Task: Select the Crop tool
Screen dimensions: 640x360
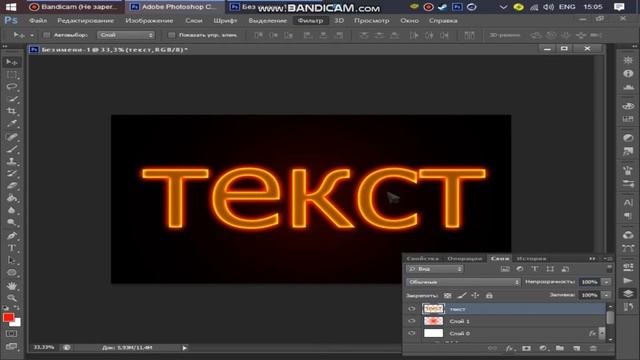Action: click(x=11, y=111)
